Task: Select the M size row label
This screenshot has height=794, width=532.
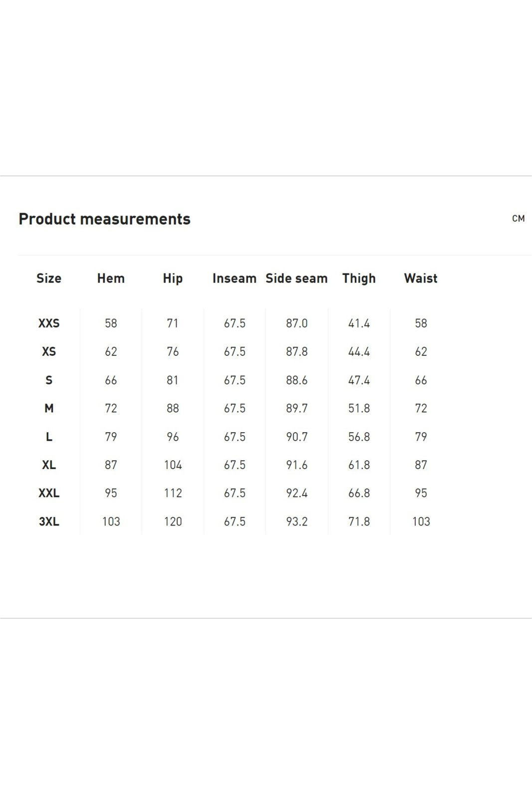Action: 49,409
